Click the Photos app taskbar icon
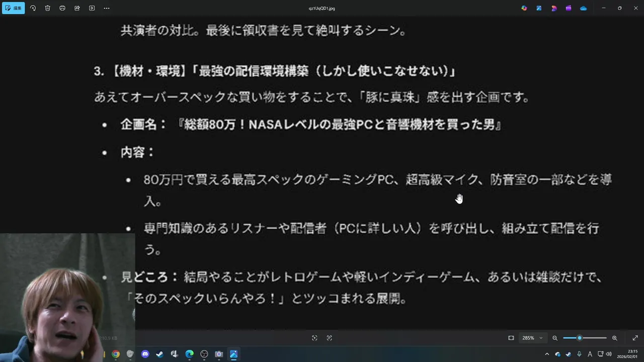Viewport: 644px width, 362px height. tap(233, 354)
